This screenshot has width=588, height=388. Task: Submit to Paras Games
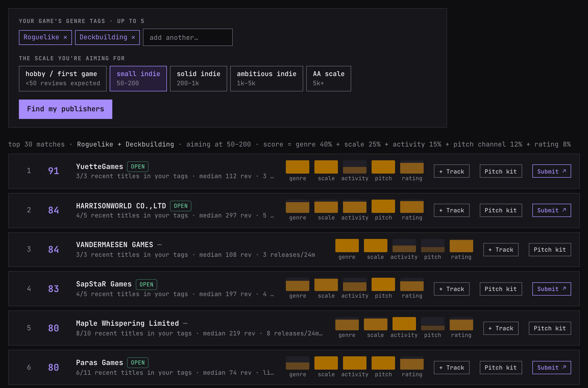[x=552, y=368]
